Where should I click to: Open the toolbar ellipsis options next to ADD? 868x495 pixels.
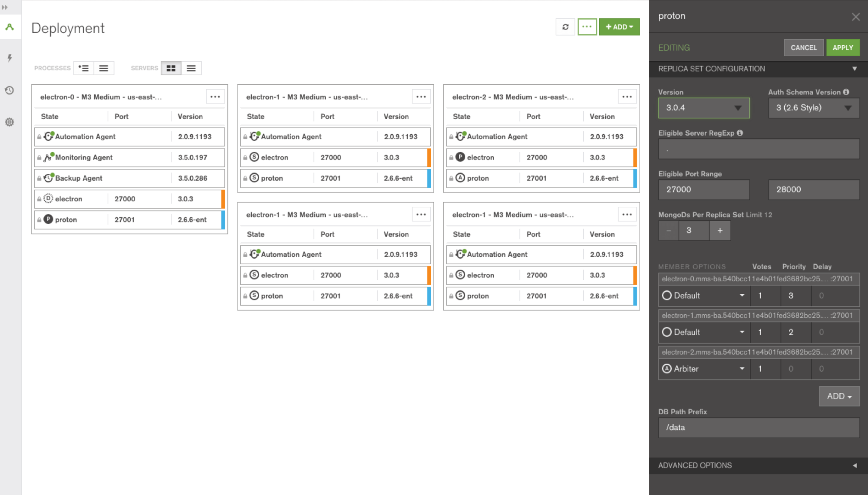[587, 27]
